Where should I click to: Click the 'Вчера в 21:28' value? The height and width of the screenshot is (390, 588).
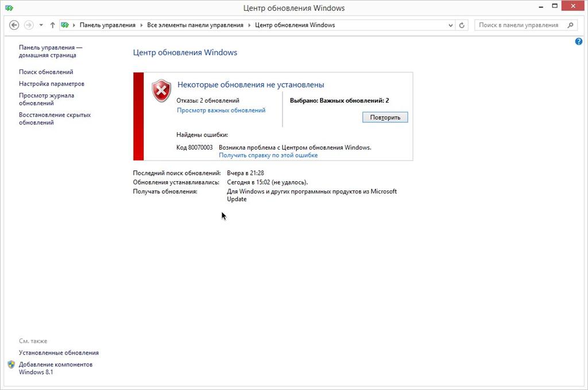[245, 173]
